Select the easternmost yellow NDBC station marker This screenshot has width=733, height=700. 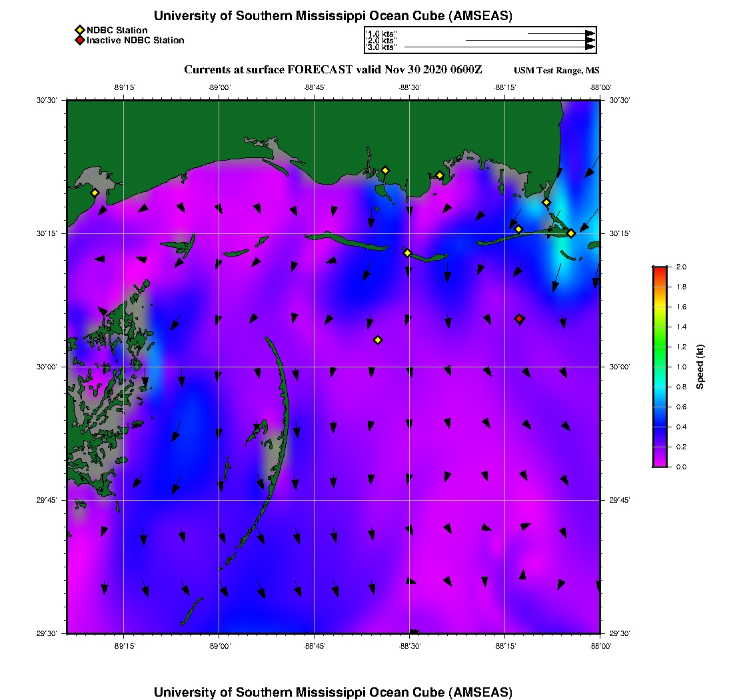click(571, 233)
